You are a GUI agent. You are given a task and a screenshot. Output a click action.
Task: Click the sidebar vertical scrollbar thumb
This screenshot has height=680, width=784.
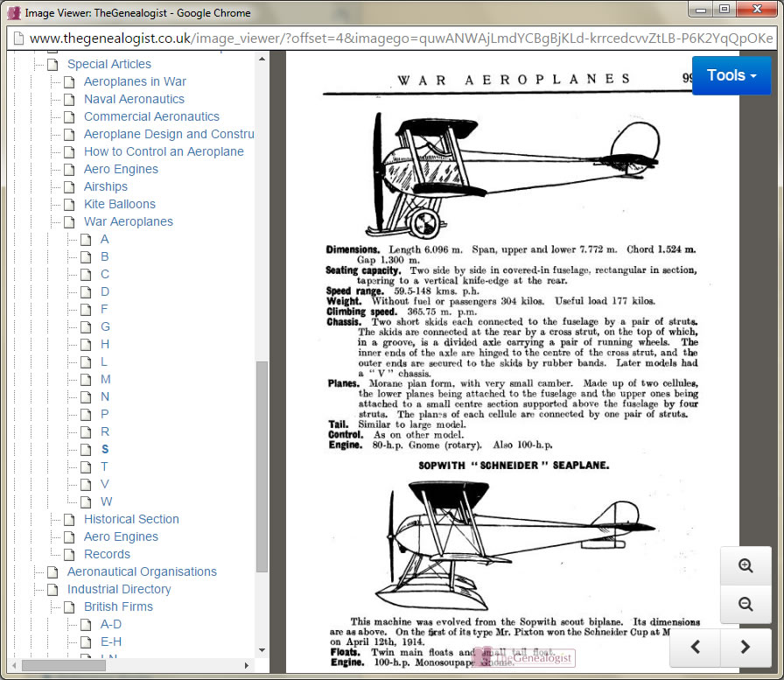[x=262, y=466]
